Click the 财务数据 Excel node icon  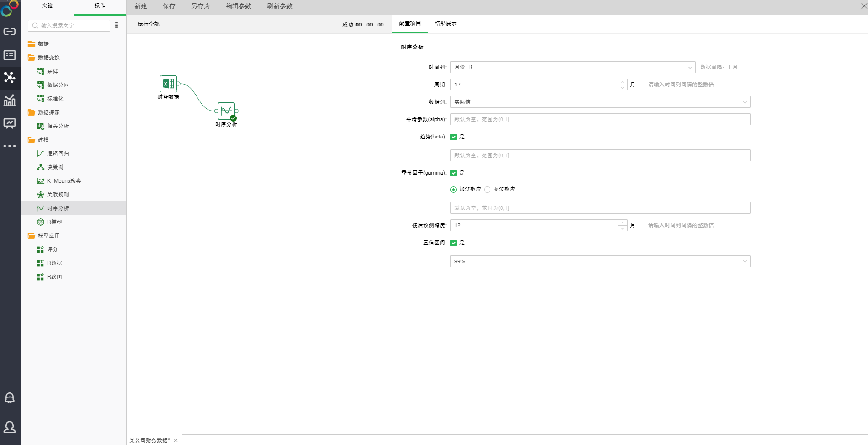tap(168, 84)
